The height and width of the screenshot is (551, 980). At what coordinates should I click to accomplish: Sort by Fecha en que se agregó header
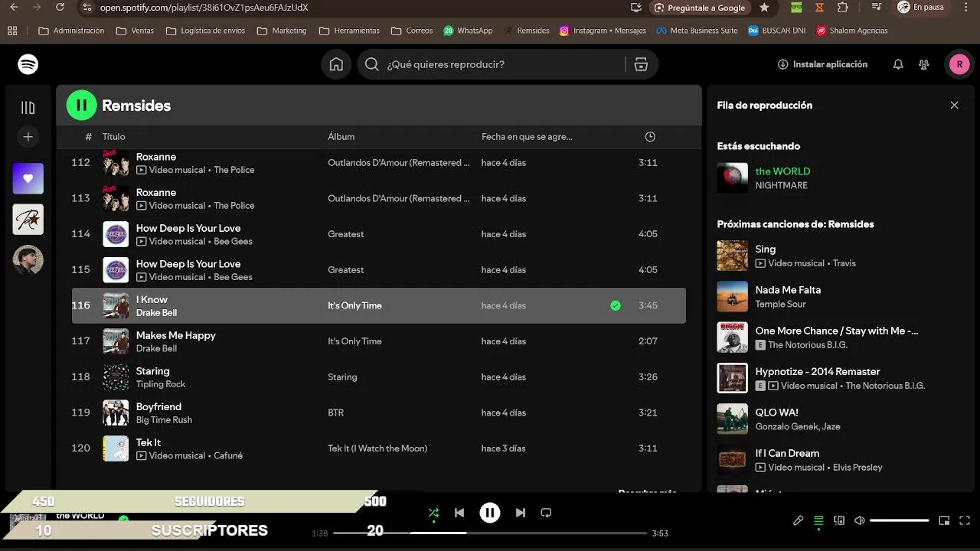[x=527, y=137]
